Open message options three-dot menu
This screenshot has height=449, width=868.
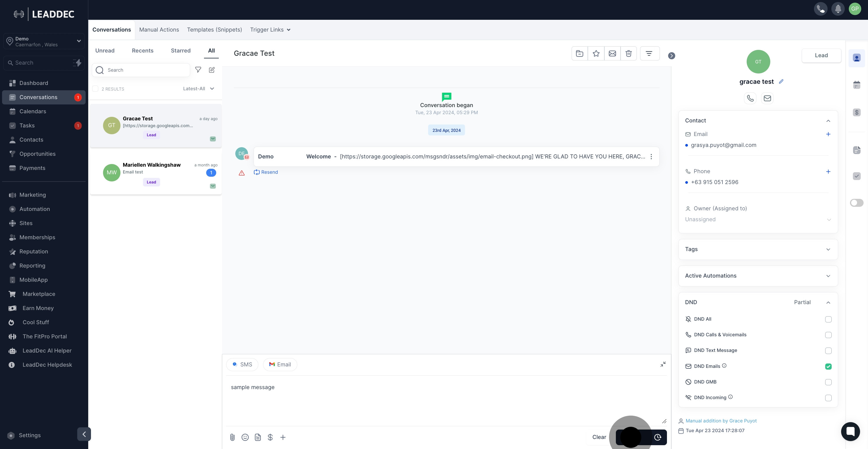(x=651, y=157)
